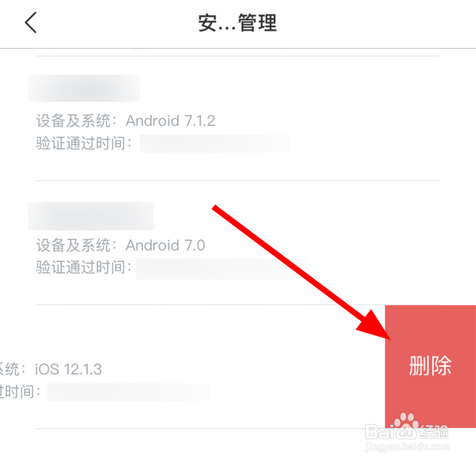Screen dimensions: 476x463
Task: Tap the iOS 12.1.3 system version text
Action: [68, 369]
